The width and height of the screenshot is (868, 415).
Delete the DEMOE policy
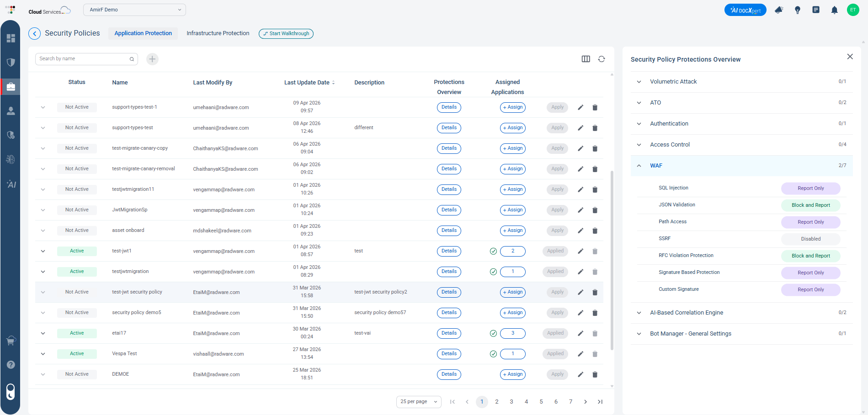[595, 374]
